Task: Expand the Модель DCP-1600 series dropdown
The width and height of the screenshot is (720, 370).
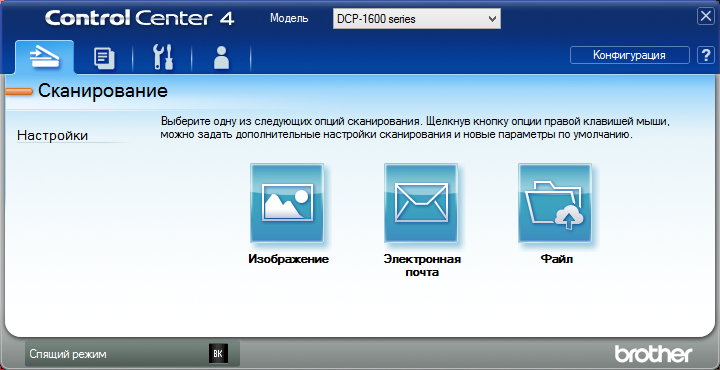Action: [x=416, y=19]
